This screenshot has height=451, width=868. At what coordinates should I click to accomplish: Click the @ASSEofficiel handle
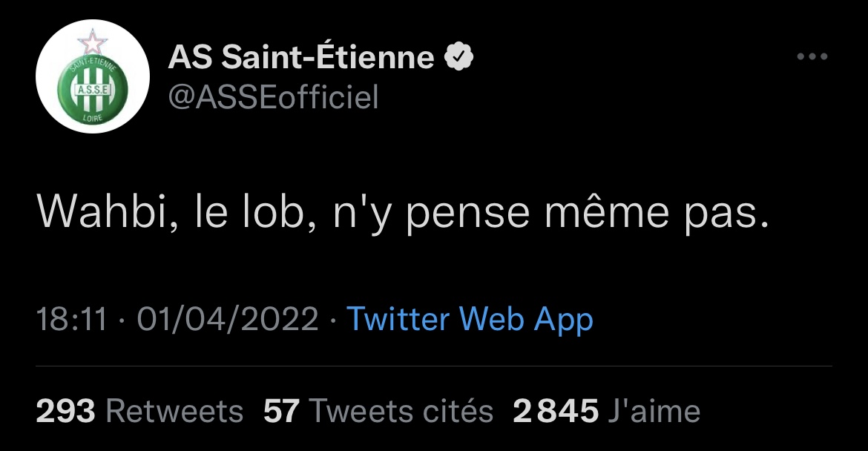point(273,96)
